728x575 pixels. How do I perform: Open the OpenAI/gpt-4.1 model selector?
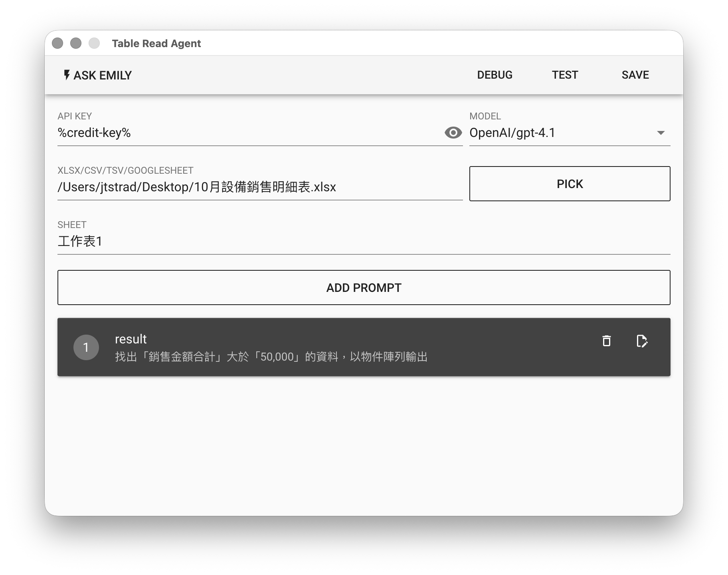559,133
